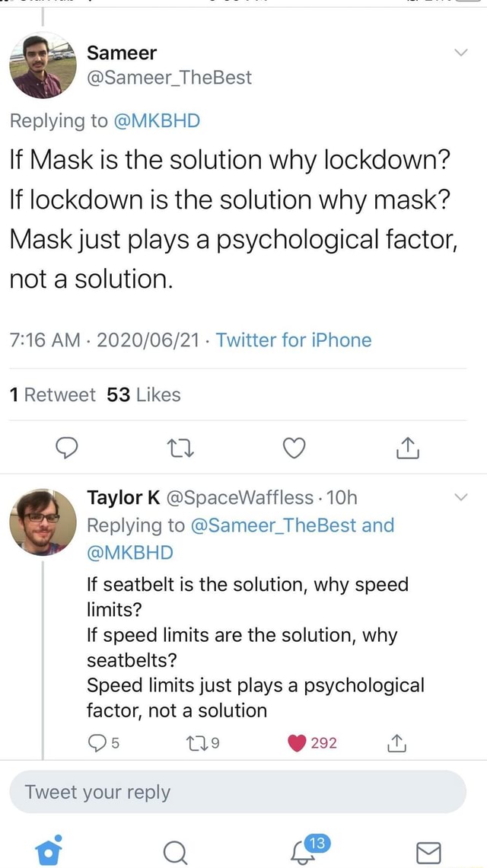The width and height of the screenshot is (487, 868).
Task: Expand options on Sameer's tweet via chevron
Action: (460, 53)
